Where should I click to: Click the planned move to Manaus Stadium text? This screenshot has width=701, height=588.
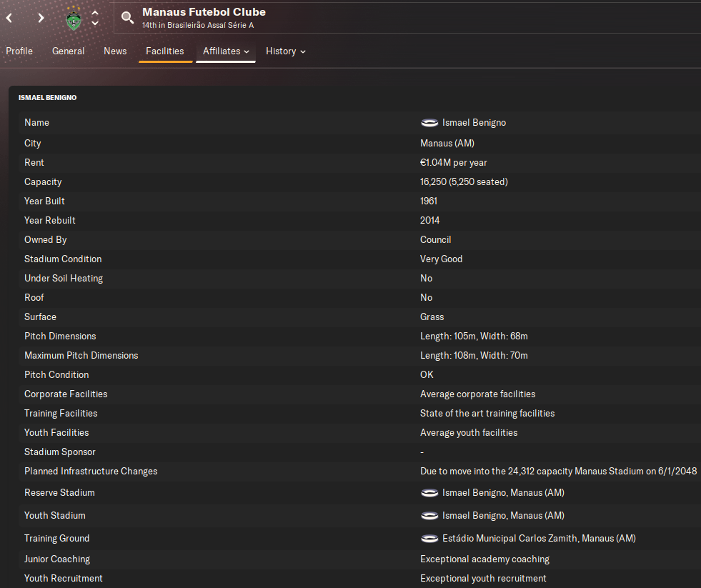tap(558, 471)
